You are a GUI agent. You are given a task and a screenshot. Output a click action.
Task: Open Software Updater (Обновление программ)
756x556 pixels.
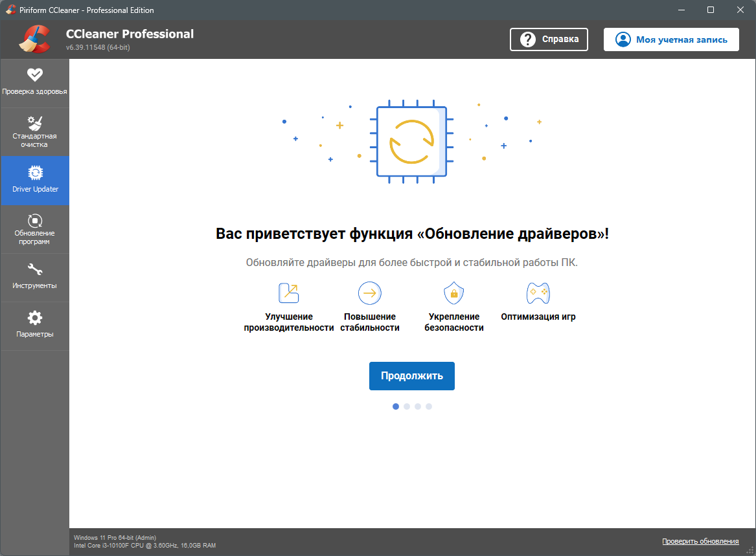click(x=35, y=229)
